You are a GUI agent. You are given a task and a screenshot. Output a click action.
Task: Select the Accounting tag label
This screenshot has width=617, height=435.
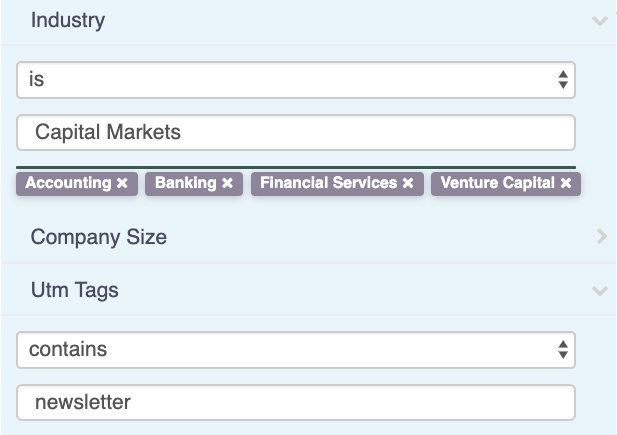[x=68, y=183]
